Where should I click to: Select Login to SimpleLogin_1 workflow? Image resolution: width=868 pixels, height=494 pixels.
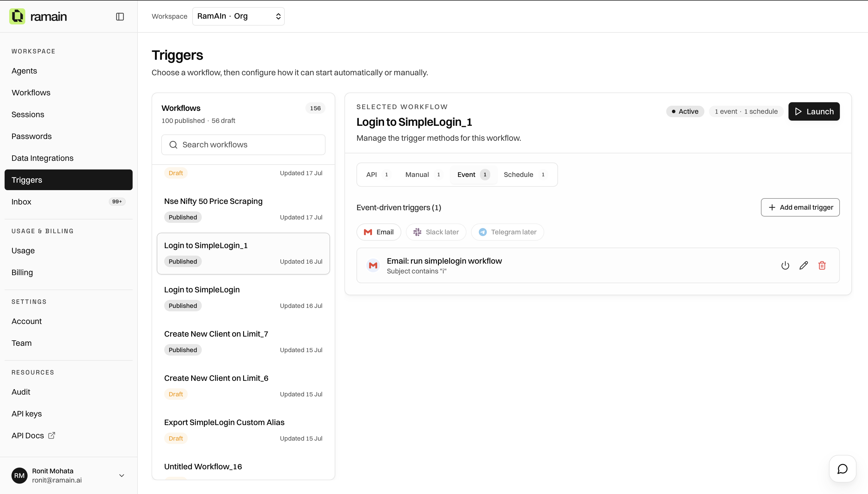243,253
